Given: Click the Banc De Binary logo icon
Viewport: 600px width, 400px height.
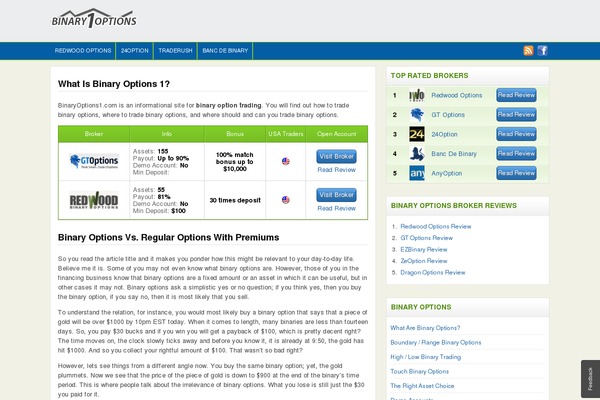Looking at the screenshot, I should tap(417, 154).
